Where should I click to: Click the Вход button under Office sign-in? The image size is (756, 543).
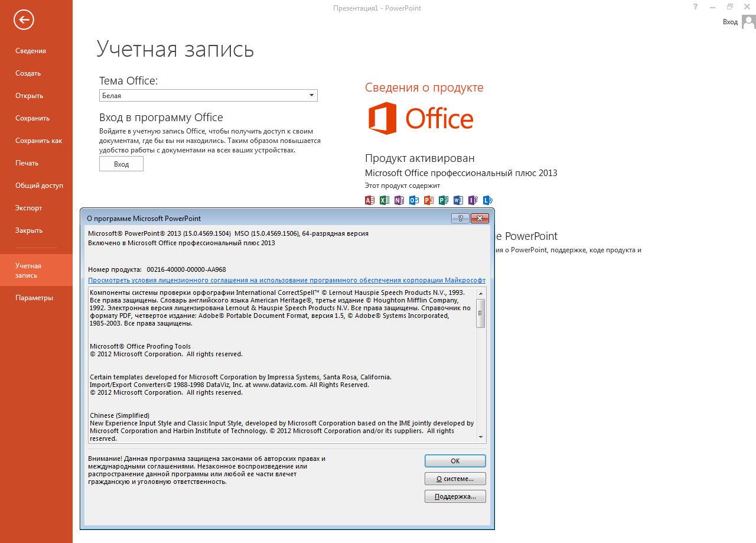[121, 164]
